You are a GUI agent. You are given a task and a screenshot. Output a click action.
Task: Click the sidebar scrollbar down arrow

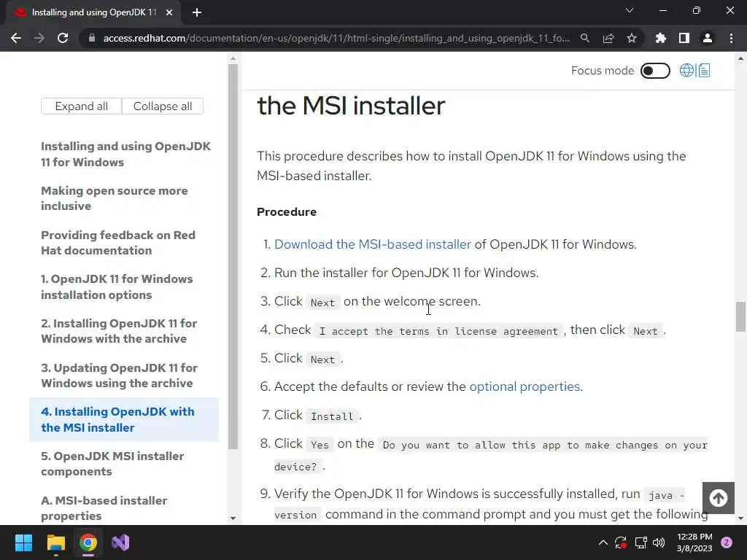point(233,518)
